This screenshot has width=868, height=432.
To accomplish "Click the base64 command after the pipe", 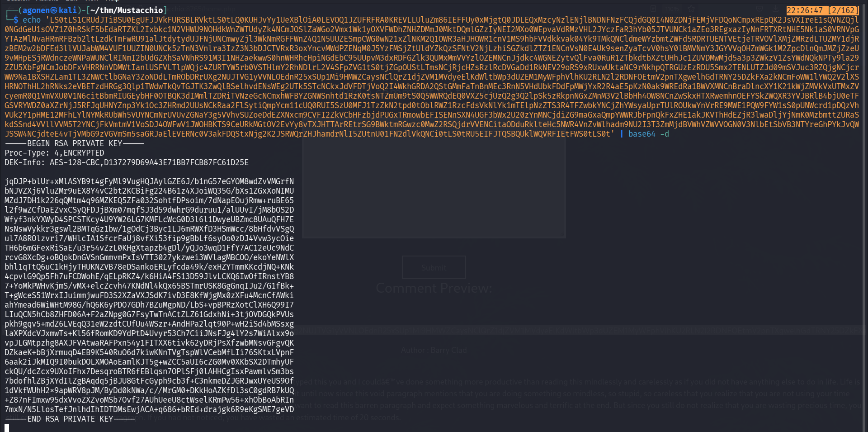I will pyautogui.click(x=642, y=134).
